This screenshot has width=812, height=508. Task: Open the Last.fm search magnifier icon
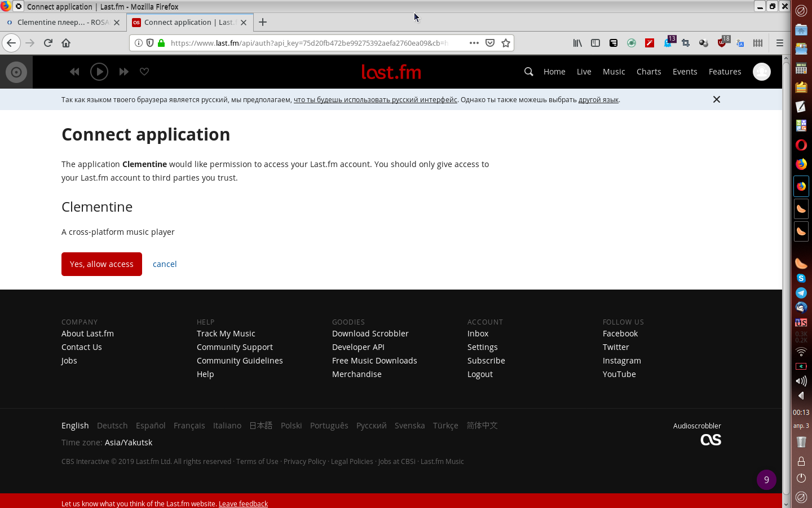528,72
